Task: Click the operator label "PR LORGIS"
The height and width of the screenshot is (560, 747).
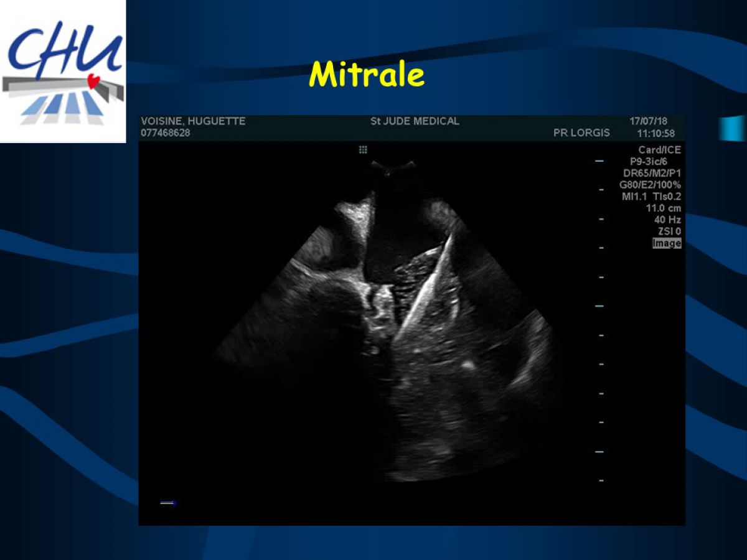Action: click(581, 133)
